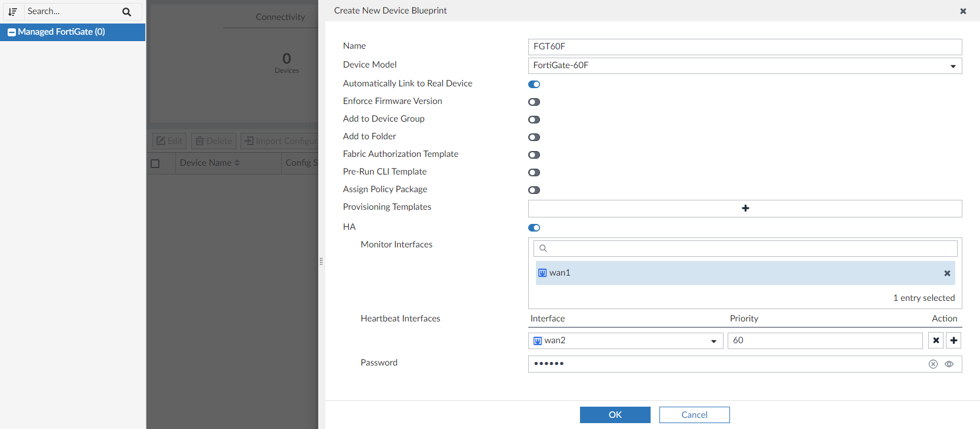The image size is (980, 429).
Task: Delete the wan2 heartbeat interface row
Action: point(935,340)
